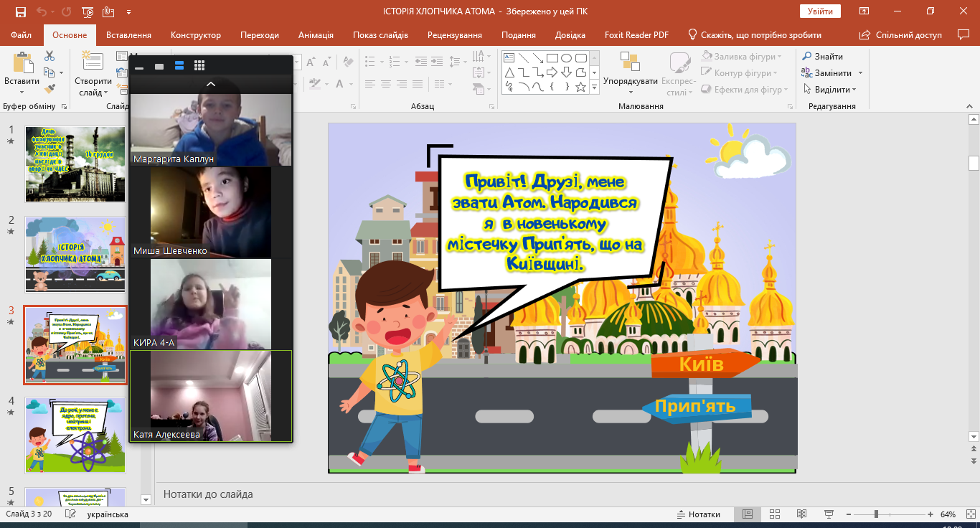
Task: Select the Right Arrow block shape
Action: tap(552, 72)
